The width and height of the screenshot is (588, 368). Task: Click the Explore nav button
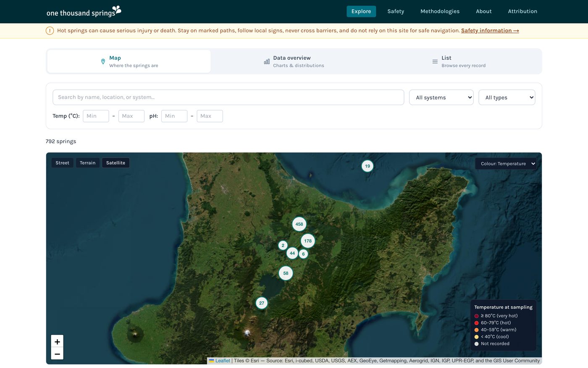tap(361, 11)
